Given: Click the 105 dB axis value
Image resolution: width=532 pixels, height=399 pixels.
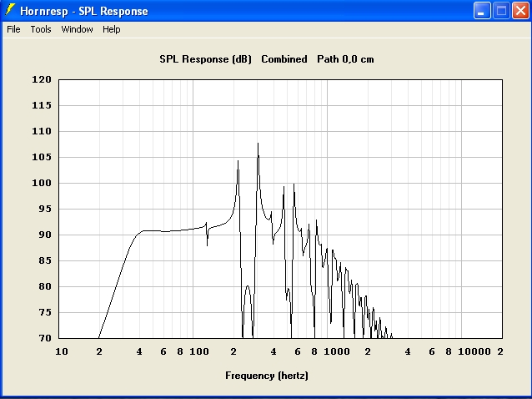Looking at the screenshot, I should (x=42, y=157).
